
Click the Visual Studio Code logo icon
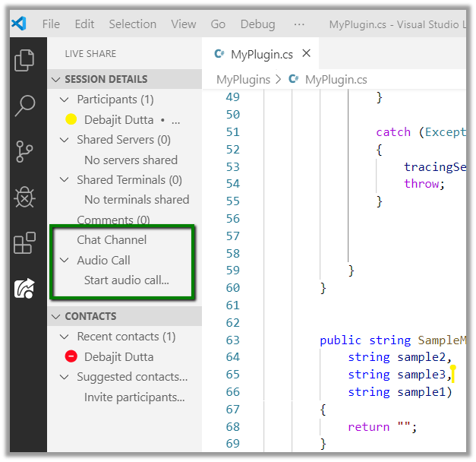click(x=19, y=24)
